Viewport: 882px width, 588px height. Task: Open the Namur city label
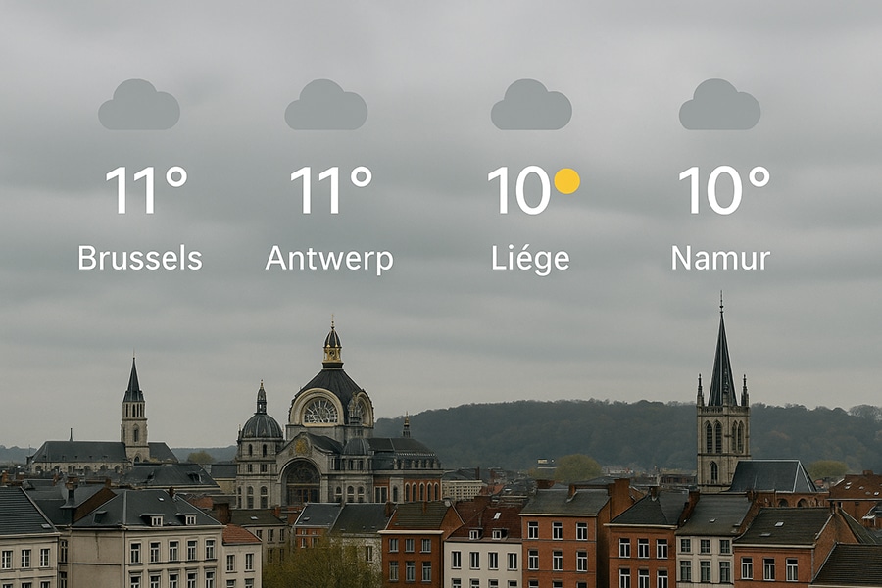pos(720,259)
